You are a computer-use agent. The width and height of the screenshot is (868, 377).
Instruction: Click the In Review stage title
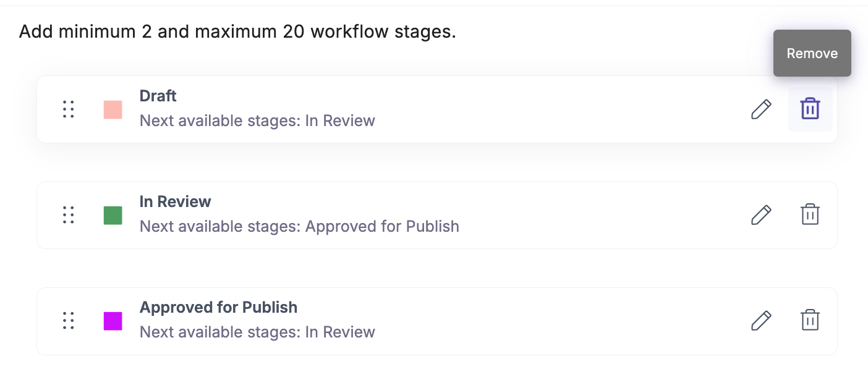coord(175,201)
